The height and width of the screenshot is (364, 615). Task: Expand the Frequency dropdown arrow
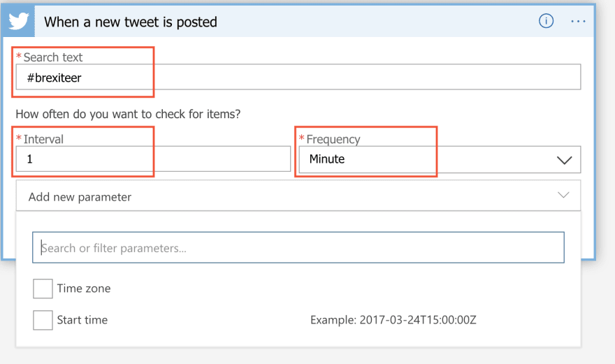coord(564,160)
